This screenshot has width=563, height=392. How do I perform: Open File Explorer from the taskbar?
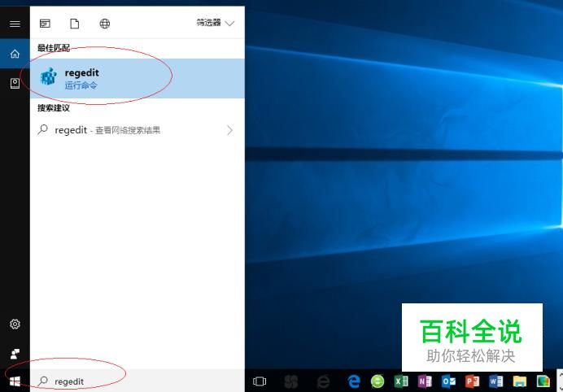(x=520, y=381)
